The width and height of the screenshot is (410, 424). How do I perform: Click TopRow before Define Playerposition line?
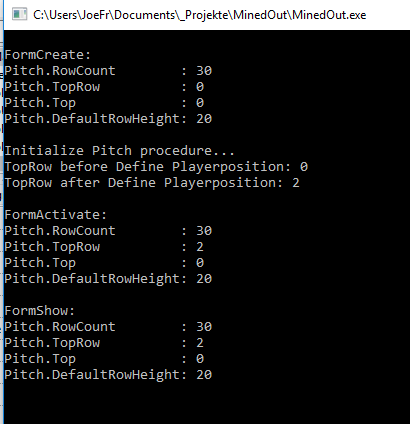point(156,167)
